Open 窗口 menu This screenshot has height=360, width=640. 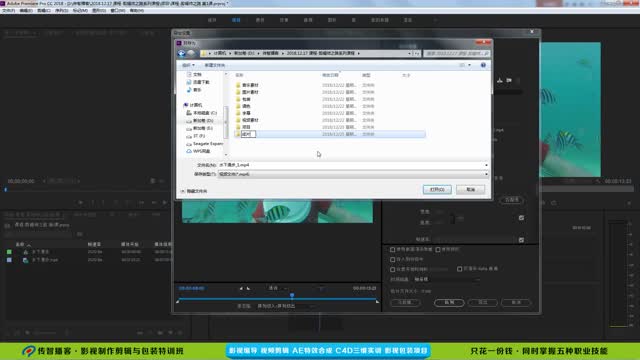point(118,11)
